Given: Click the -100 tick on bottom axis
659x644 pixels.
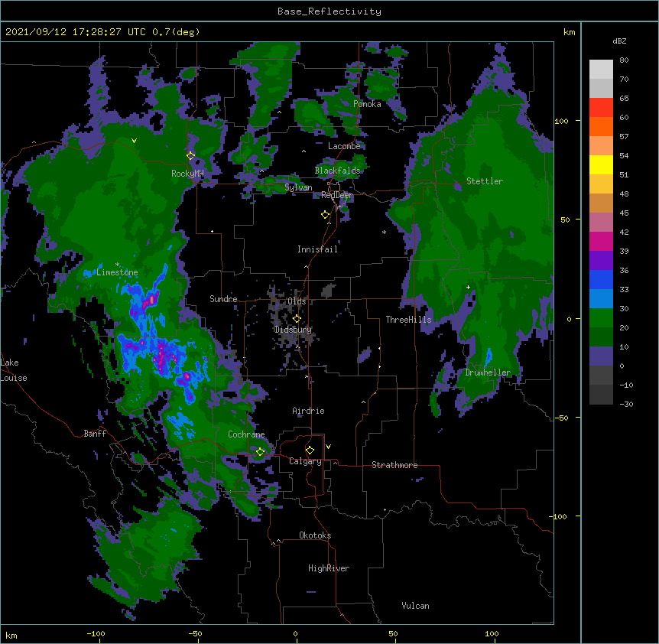Looking at the screenshot, I should (96, 633).
